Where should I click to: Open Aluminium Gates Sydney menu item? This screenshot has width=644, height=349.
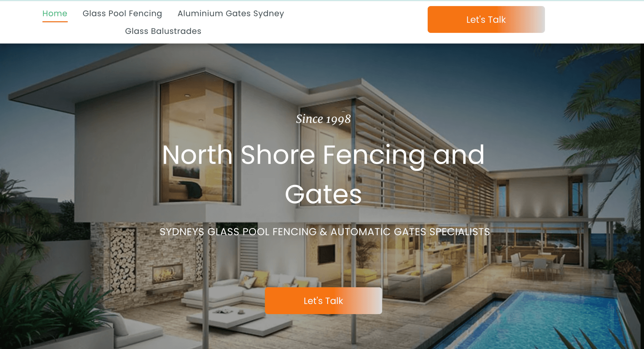pos(231,13)
